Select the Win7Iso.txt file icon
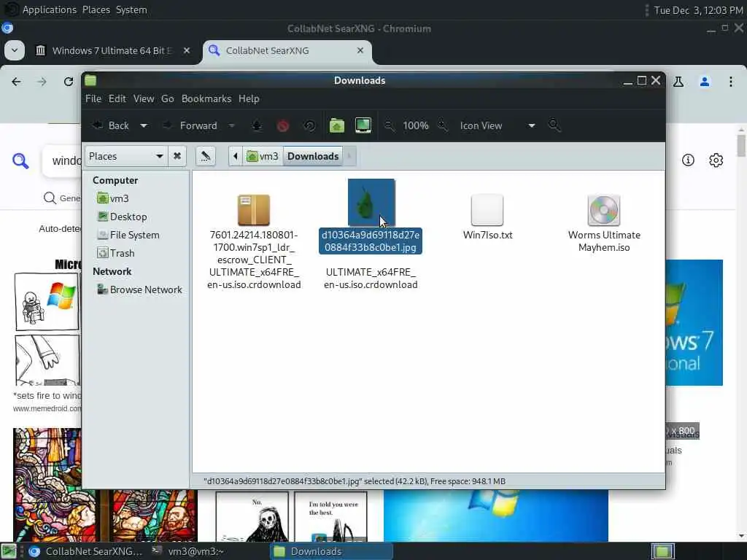Viewport: 747px width, 560px height. (487, 210)
